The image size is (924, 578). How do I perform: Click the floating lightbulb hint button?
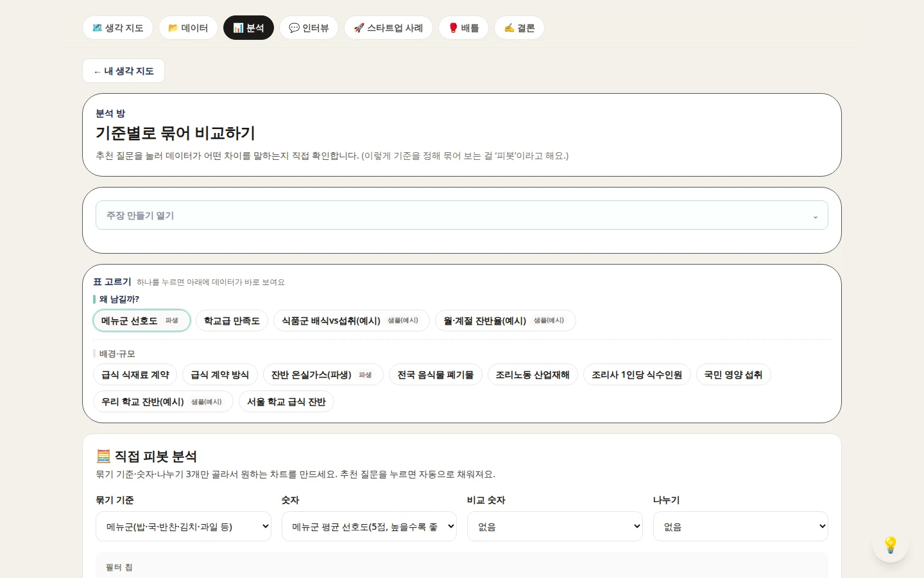pyautogui.click(x=890, y=545)
